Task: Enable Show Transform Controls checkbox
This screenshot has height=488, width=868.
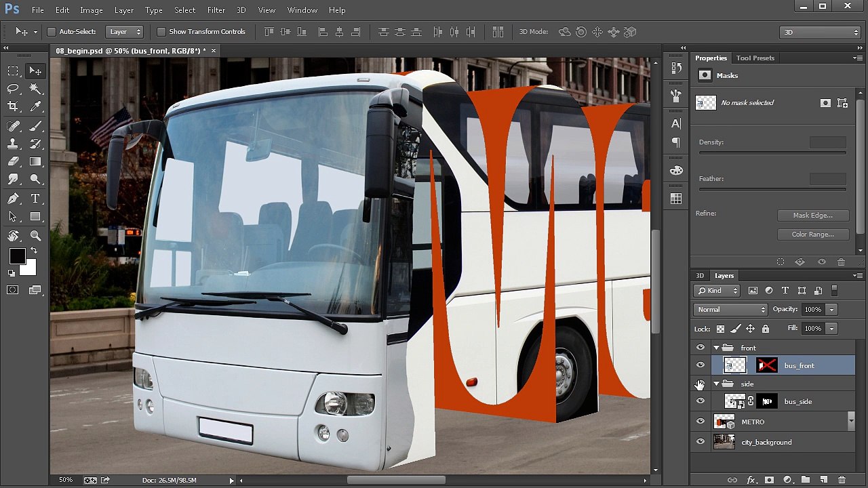Action: point(161,32)
